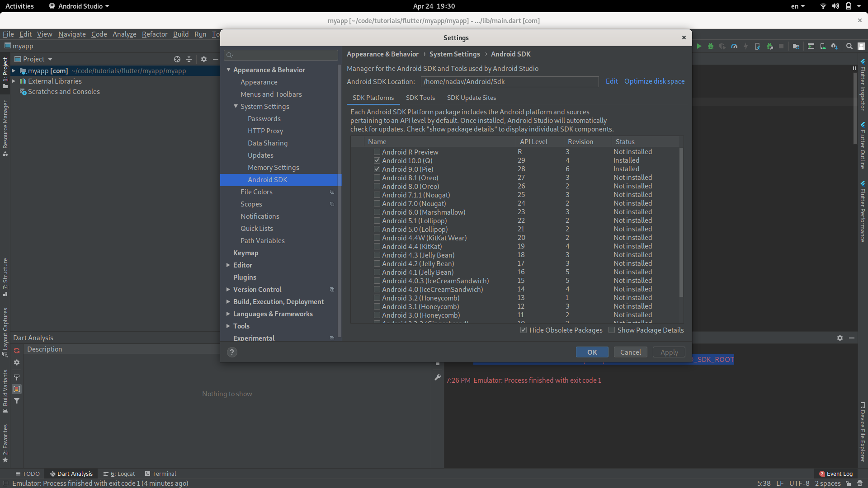Expand the Tools settings node
The height and width of the screenshot is (488, 868).
[228, 326]
